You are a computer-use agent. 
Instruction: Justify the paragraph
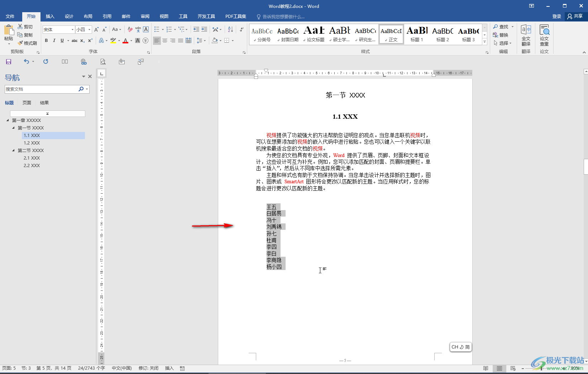[x=181, y=41]
